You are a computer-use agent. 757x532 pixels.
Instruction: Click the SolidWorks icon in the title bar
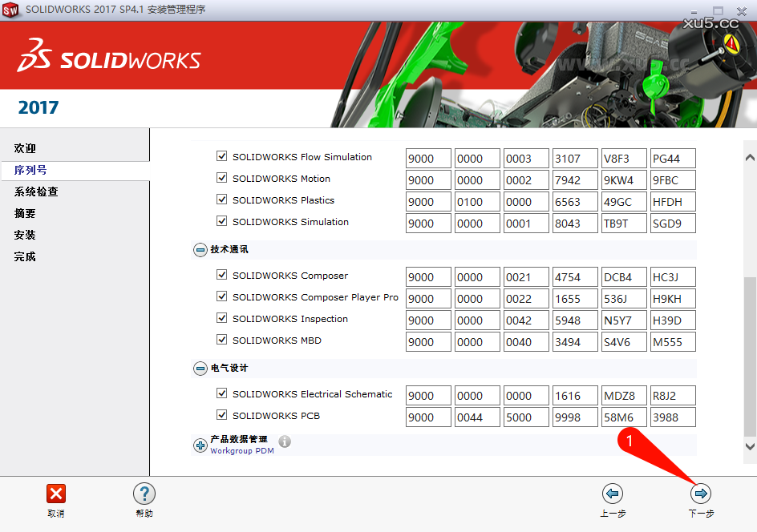(11, 11)
